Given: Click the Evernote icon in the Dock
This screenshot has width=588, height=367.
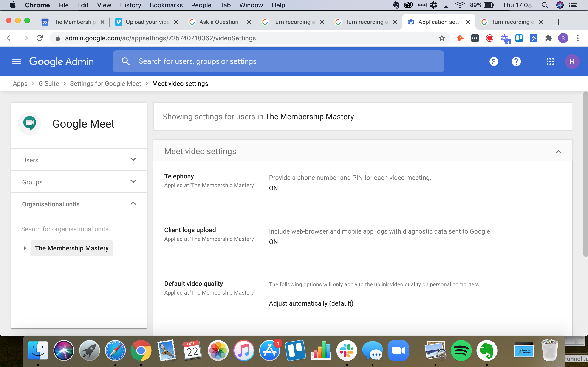Looking at the screenshot, I should (x=486, y=350).
